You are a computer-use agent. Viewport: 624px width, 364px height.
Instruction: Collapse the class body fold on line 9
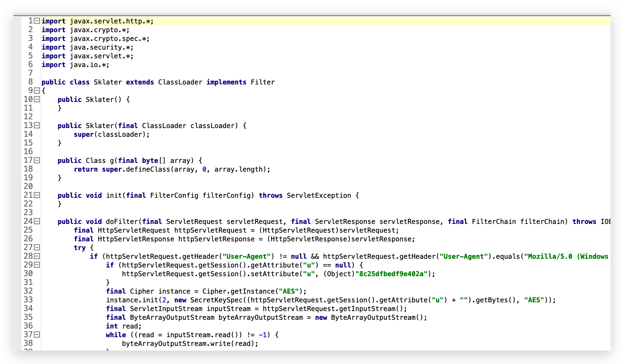(37, 90)
